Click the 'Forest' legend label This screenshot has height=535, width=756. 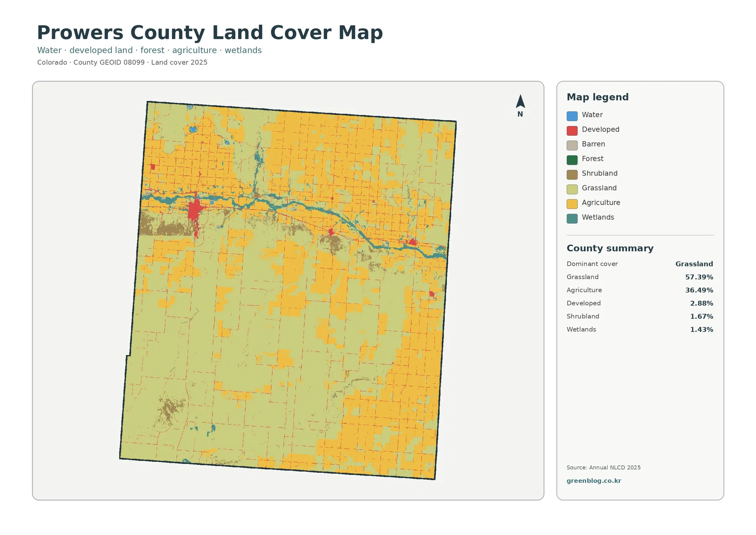(593, 159)
